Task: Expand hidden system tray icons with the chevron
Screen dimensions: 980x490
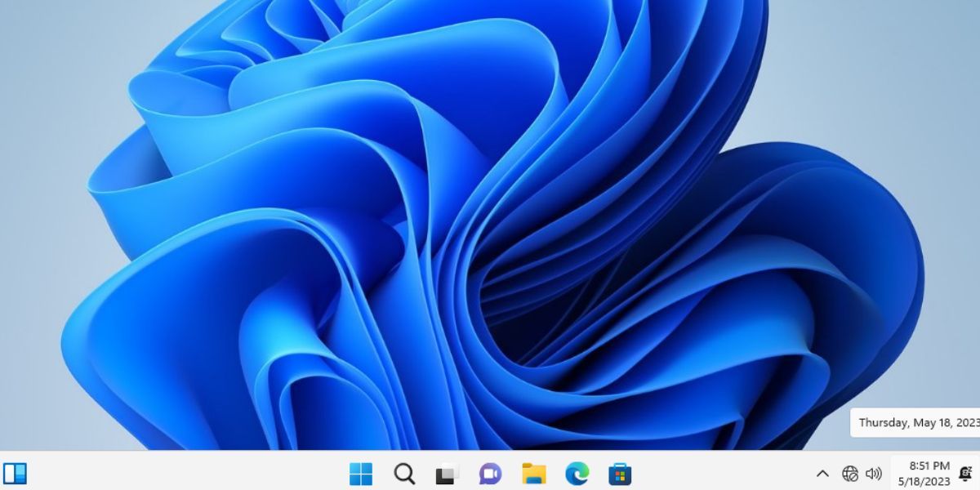Action: coord(822,474)
